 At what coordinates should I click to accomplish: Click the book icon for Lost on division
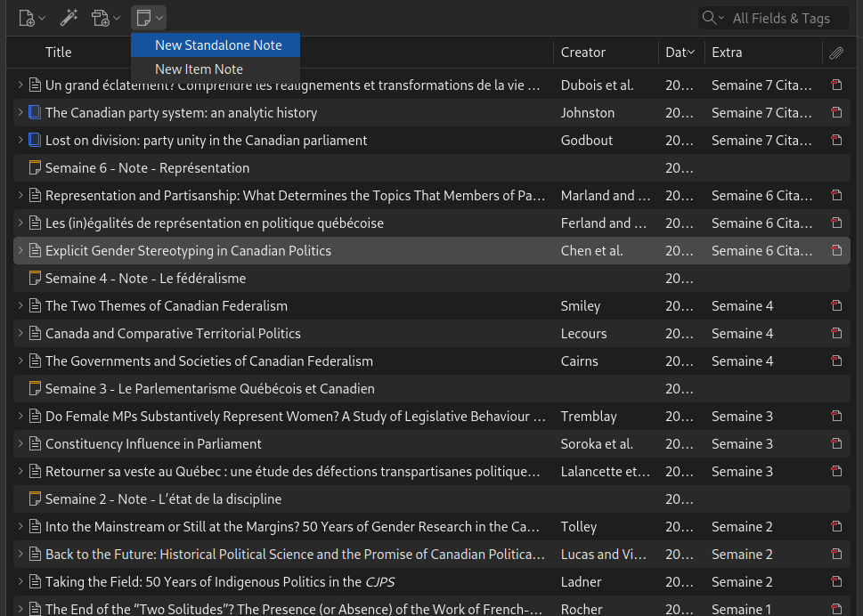tap(35, 141)
